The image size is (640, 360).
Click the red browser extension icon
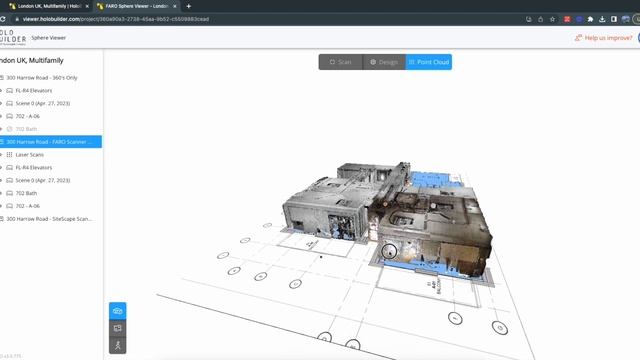tap(567, 19)
